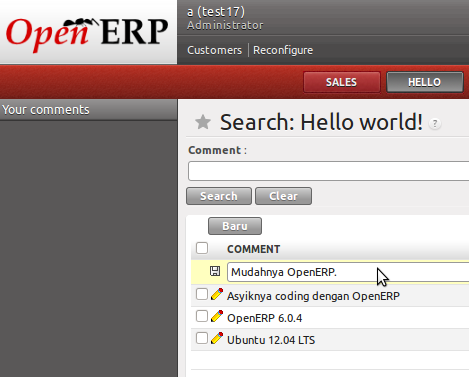The image size is (469, 377).
Task: Select the 'Ubuntu 12.04 LTS' row text
Action: [x=271, y=340]
